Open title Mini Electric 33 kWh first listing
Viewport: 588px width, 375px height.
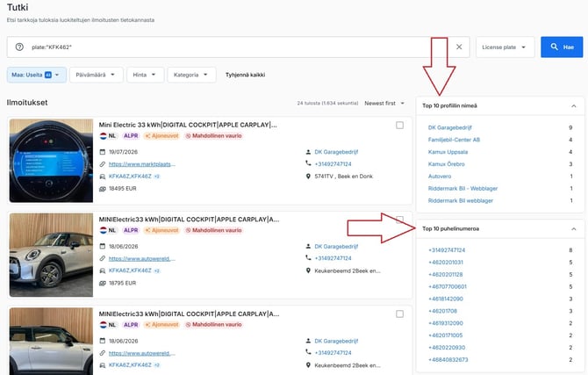pyautogui.click(x=188, y=125)
